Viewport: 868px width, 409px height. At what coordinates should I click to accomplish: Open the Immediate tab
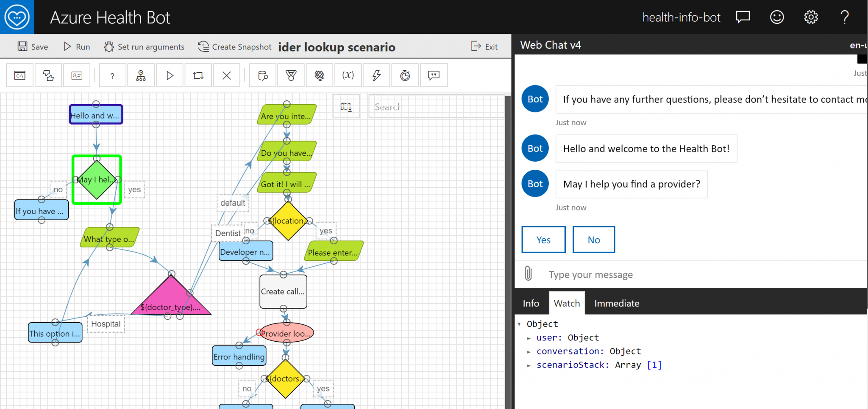[616, 303]
